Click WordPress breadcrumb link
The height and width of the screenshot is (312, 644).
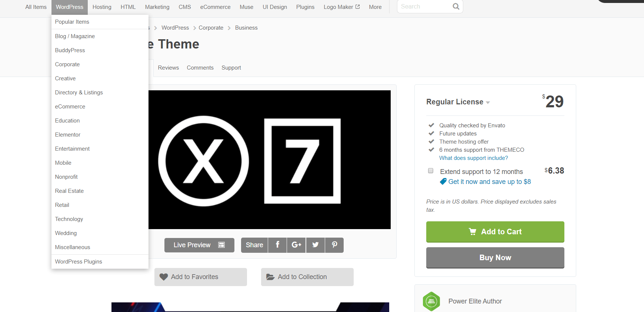(175, 28)
